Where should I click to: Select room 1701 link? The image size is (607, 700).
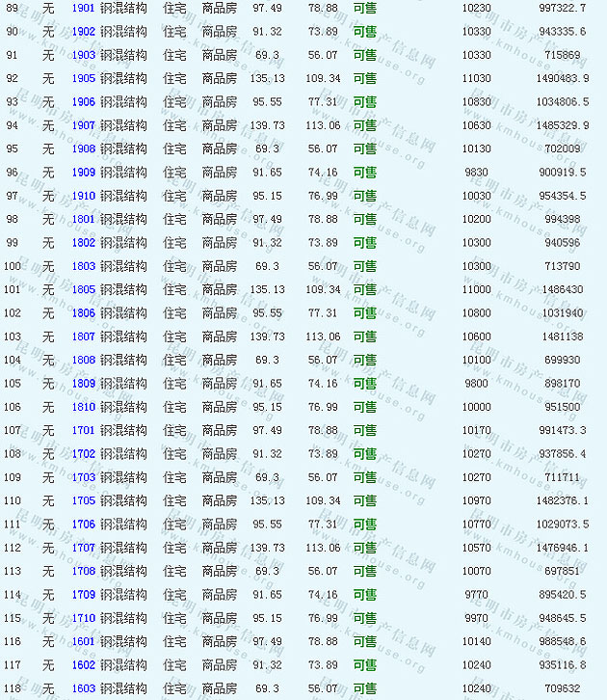point(84,430)
